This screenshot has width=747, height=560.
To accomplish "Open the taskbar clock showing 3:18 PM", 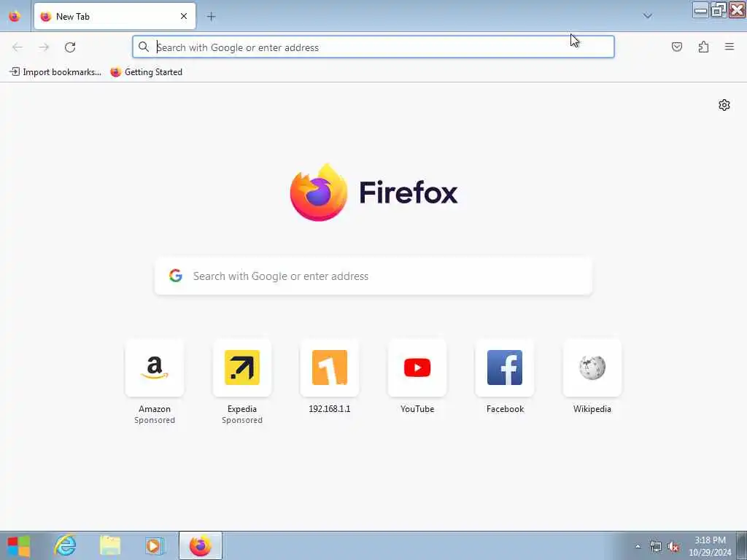I will tap(710, 545).
